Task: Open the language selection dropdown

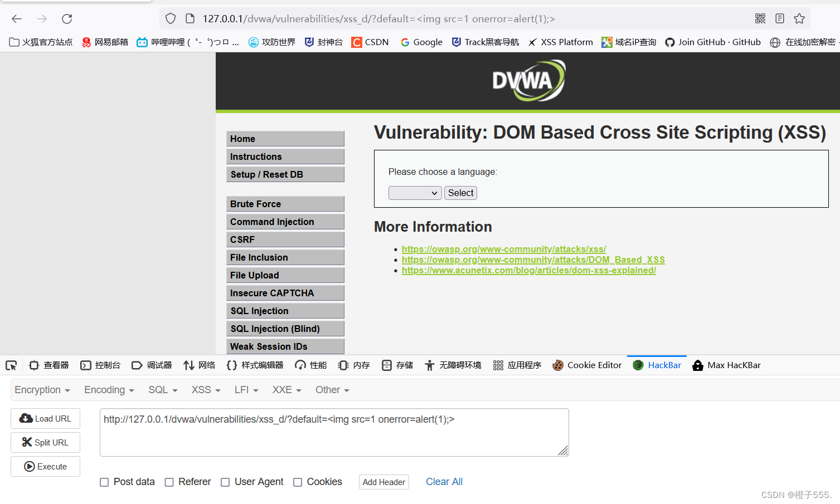Action: [415, 193]
